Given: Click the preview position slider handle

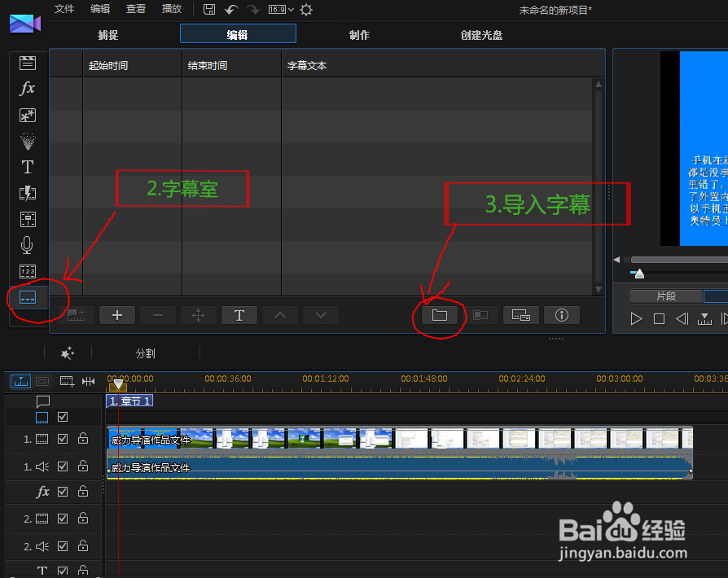Looking at the screenshot, I should pyautogui.click(x=639, y=274).
